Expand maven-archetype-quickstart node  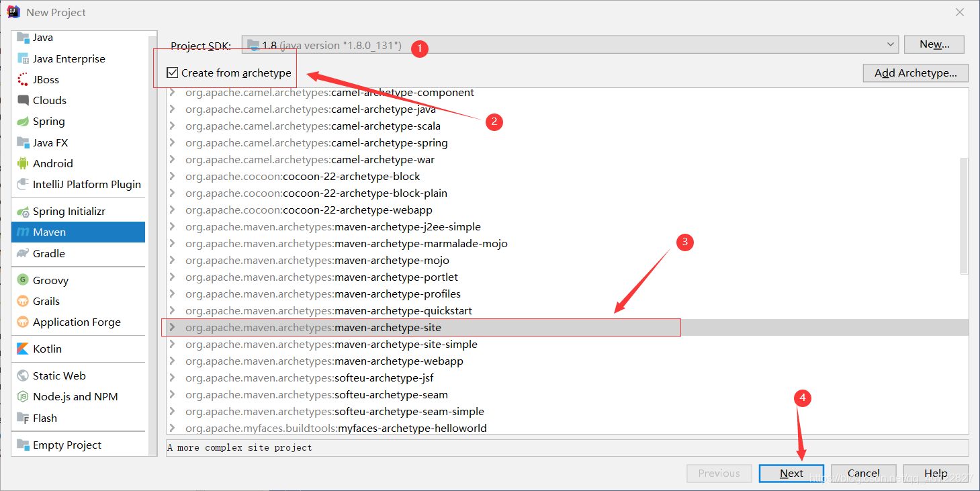point(173,310)
